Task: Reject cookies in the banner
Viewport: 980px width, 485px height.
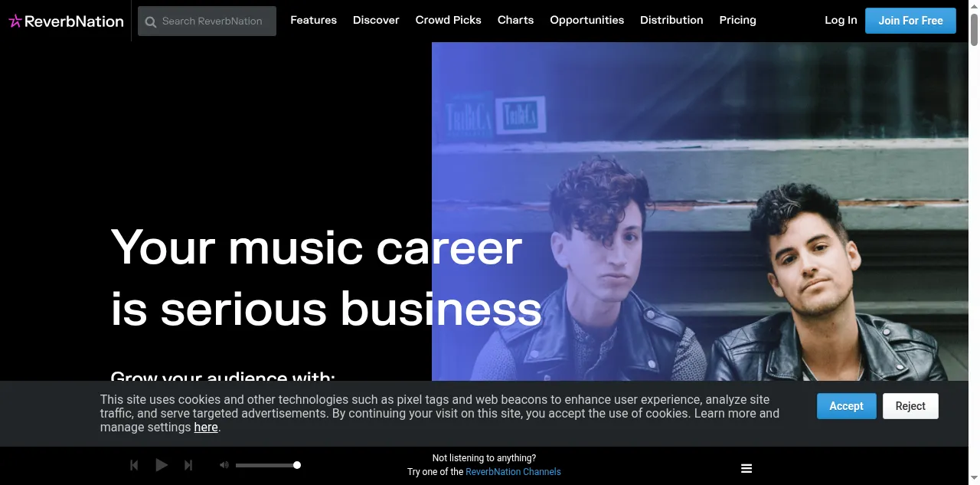Action: click(910, 406)
